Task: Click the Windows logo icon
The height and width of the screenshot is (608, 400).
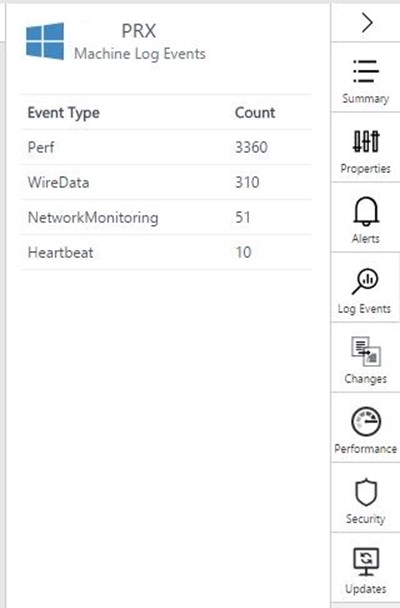Action: point(45,41)
